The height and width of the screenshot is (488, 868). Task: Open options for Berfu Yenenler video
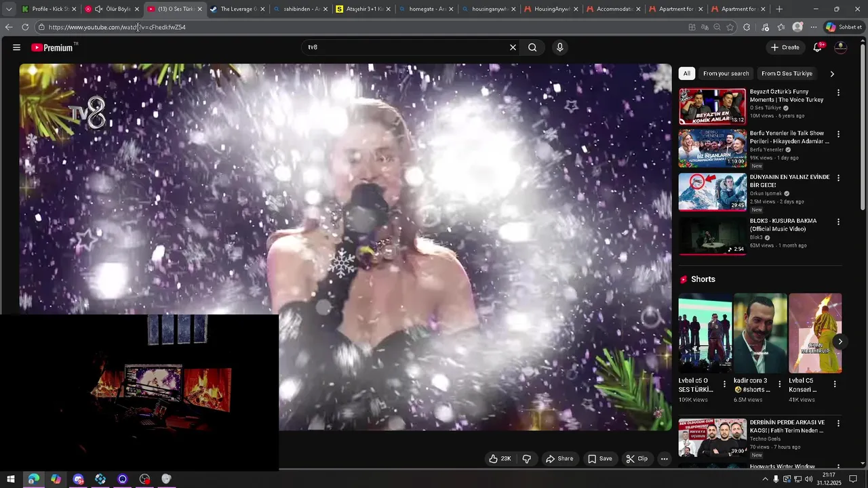click(838, 134)
